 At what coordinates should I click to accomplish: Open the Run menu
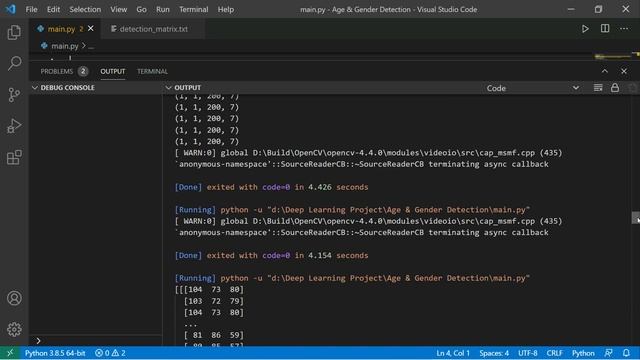(162, 9)
